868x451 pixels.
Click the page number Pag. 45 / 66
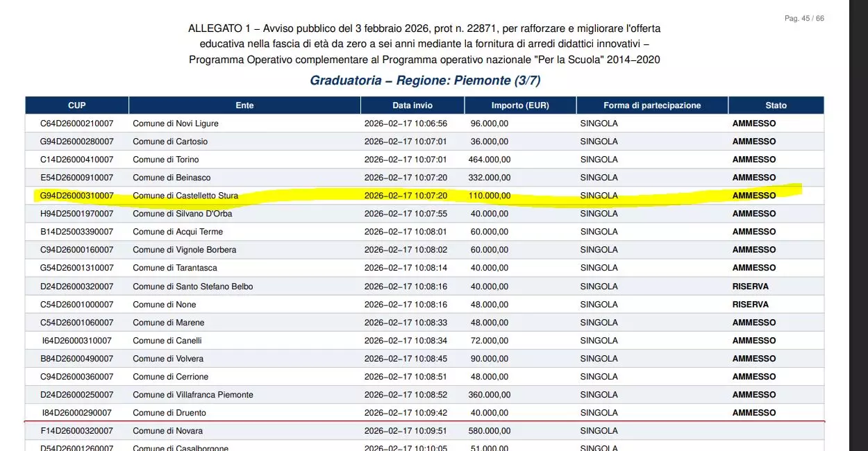point(804,19)
